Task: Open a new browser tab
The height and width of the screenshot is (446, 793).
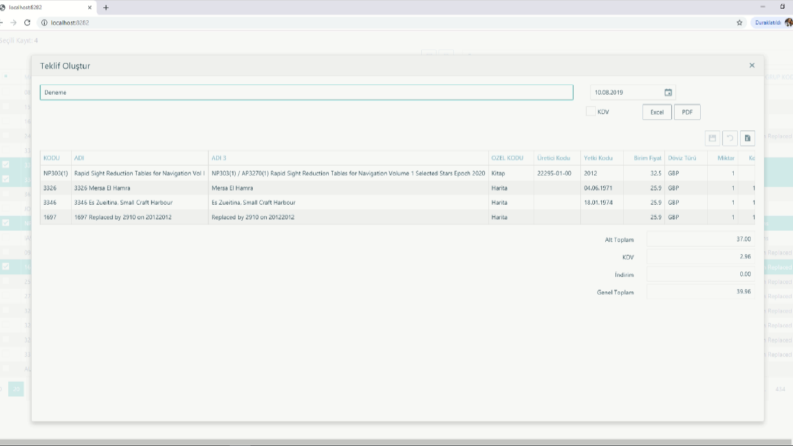Action: click(106, 8)
